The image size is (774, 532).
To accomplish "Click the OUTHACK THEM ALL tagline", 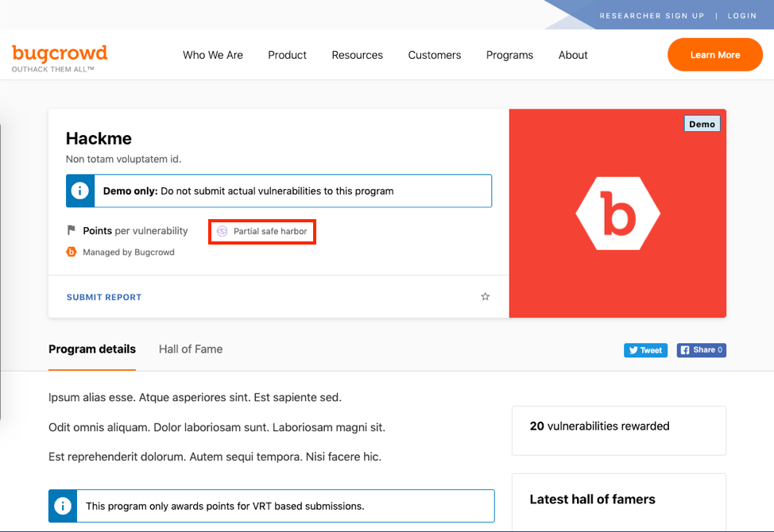I will [x=52, y=70].
